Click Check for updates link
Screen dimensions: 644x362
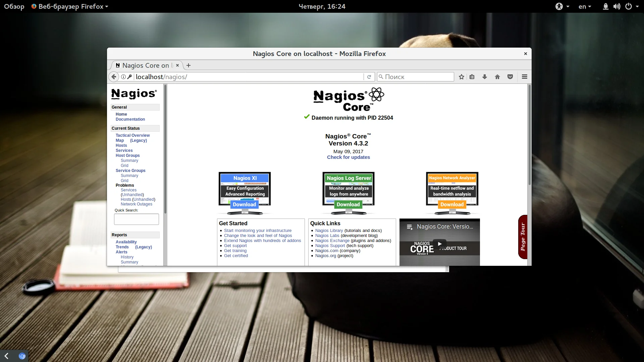[x=348, y=157]
